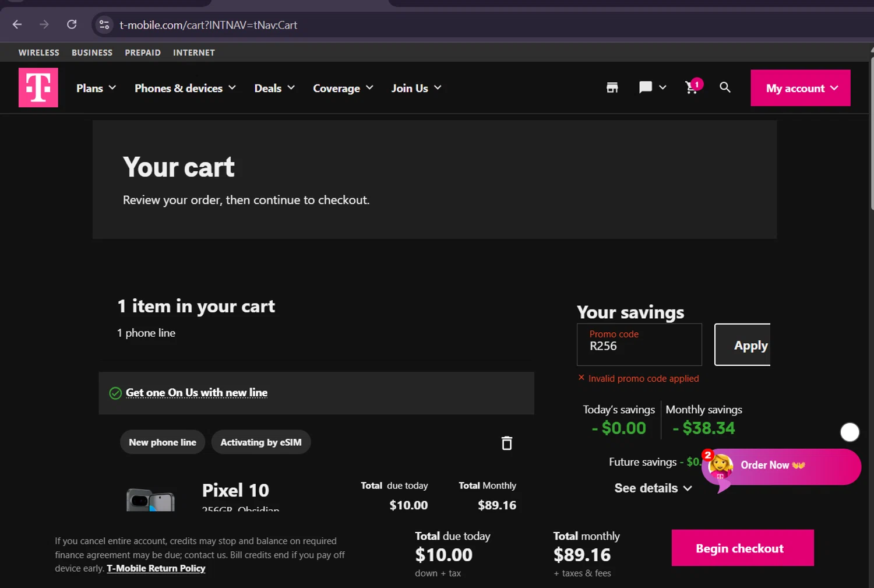Delete Pixel 10 with trash icon
The image size is (874, 588).
(x=507, y=443)
